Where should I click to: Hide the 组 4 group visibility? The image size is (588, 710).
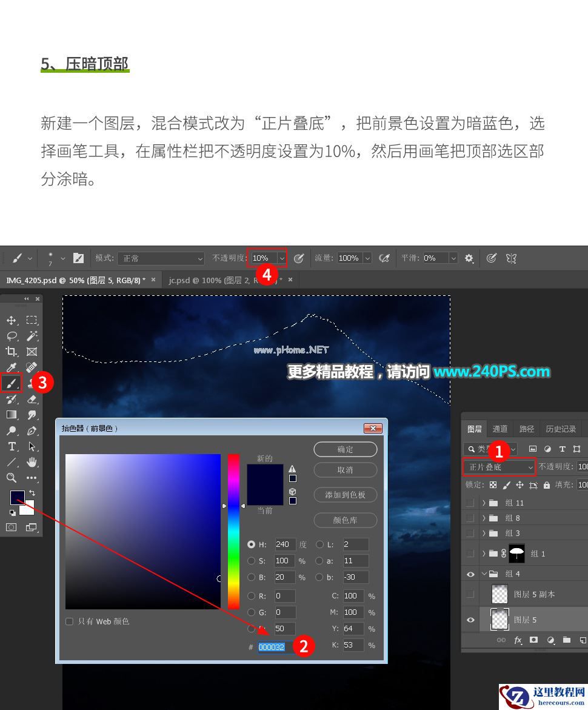click(470, 574)
